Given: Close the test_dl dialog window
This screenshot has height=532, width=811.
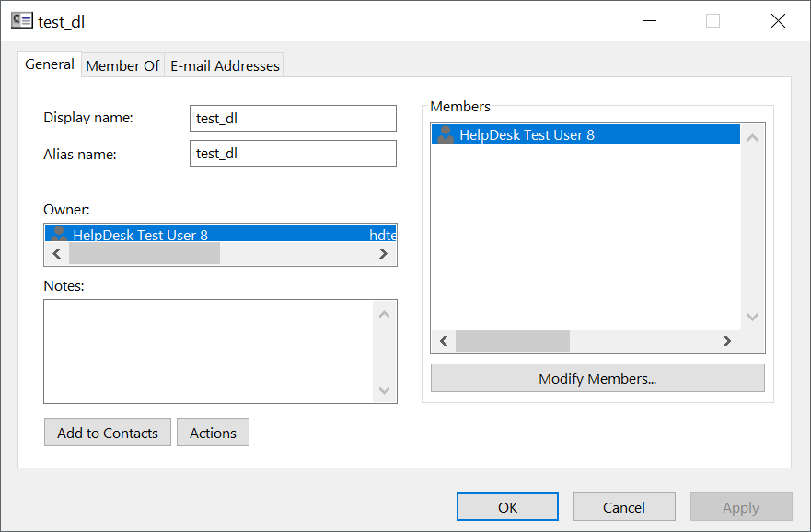Looking at the screenshot, I should click(x=778, y=20).
